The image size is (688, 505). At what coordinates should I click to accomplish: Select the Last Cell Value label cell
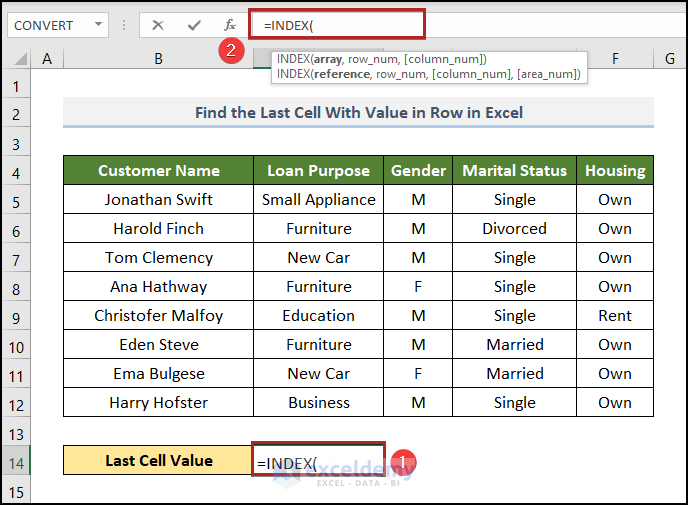[x=158, y=461]
